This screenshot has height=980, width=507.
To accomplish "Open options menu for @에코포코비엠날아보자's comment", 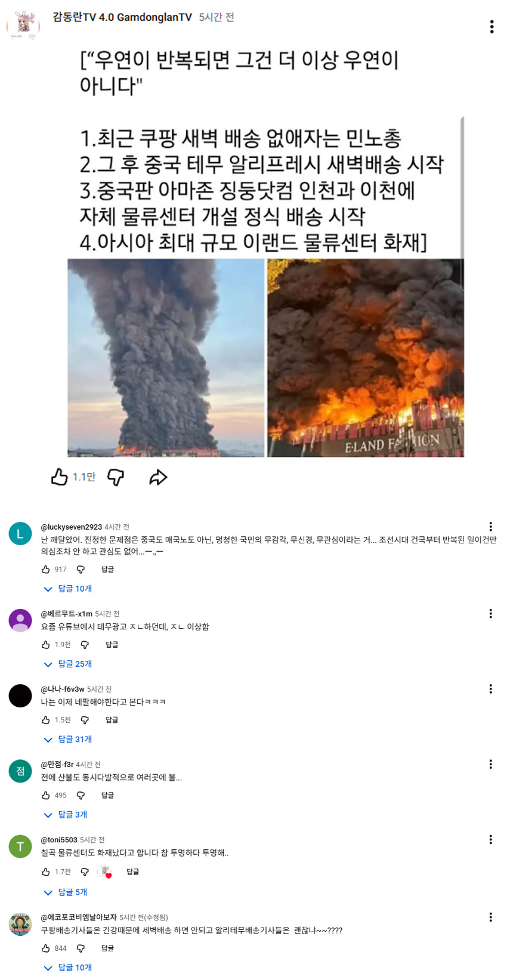I will (490, 917).
